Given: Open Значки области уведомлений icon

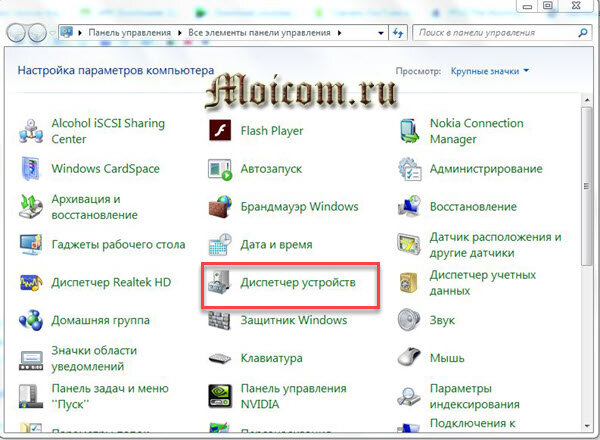Looking at the screenshot, I should [31, 361].
